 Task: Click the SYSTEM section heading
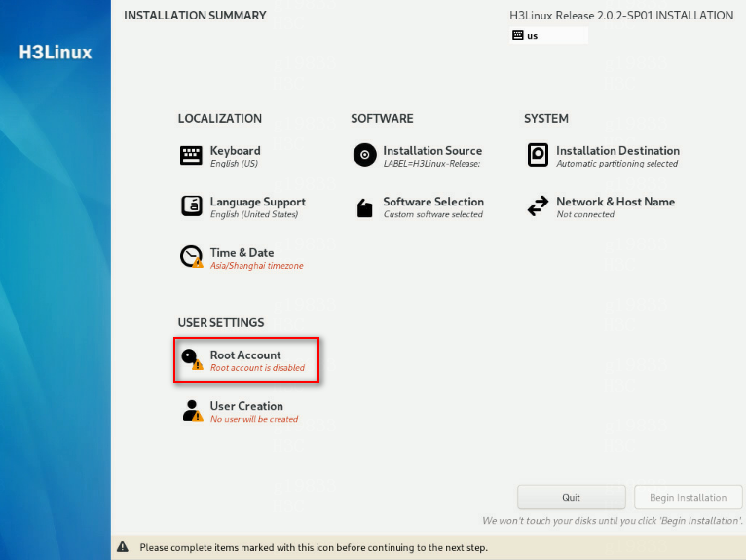point(546,119)
